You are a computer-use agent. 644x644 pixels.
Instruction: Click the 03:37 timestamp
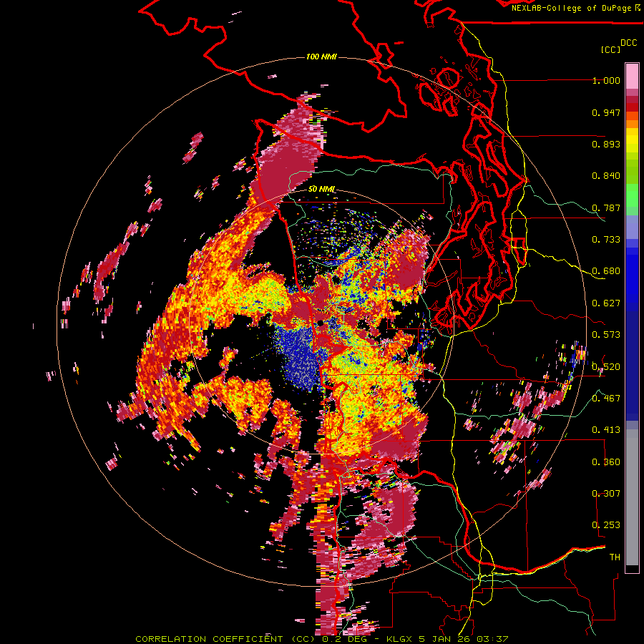tap(492, 639)
